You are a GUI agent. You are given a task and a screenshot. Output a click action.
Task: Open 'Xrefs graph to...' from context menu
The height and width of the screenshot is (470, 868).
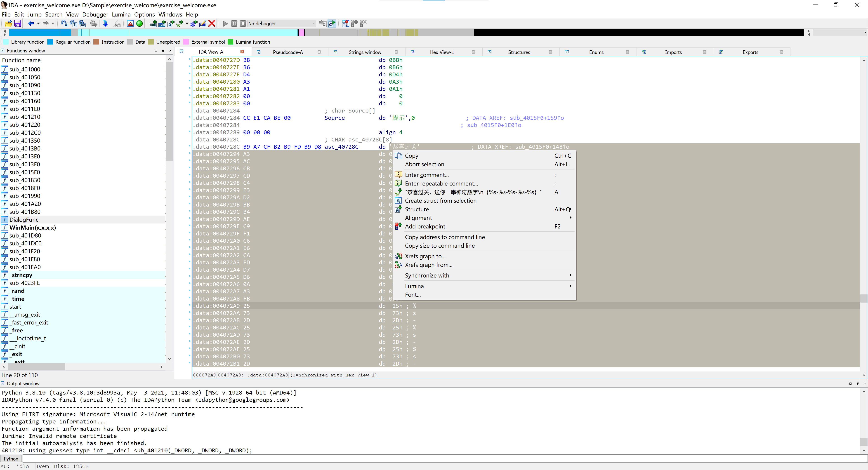coord(485,256)
